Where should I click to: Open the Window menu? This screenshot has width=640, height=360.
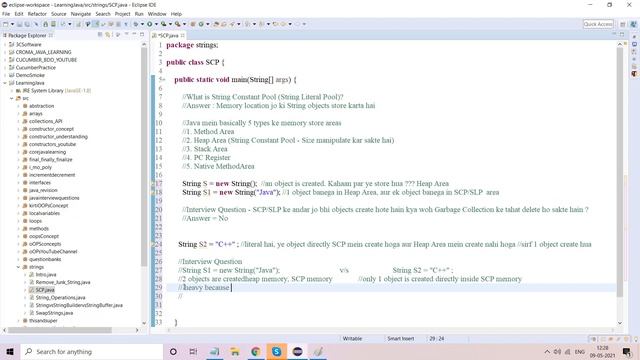pos(157,14)
